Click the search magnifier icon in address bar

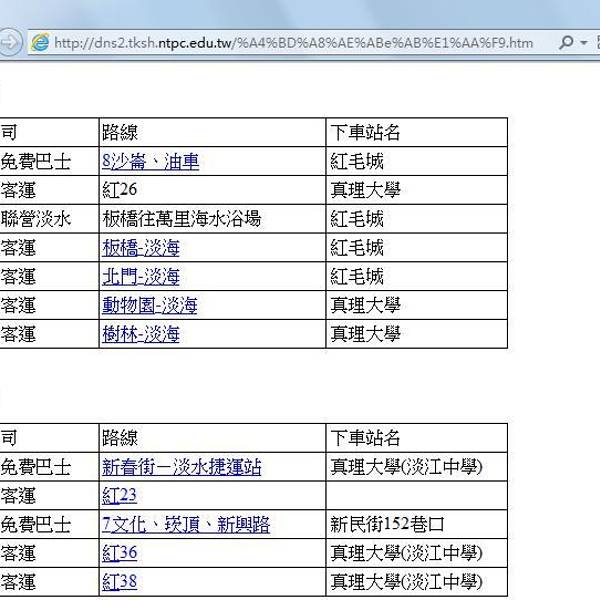pos(566,43)
